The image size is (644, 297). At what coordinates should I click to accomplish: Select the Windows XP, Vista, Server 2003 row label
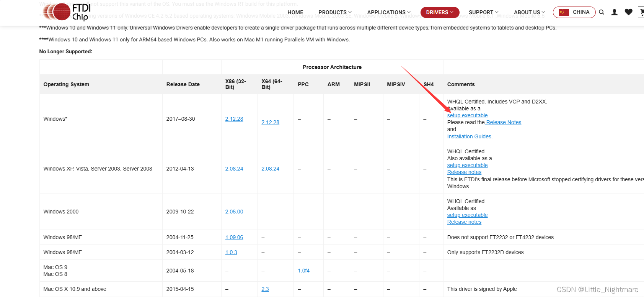point(98,169)
